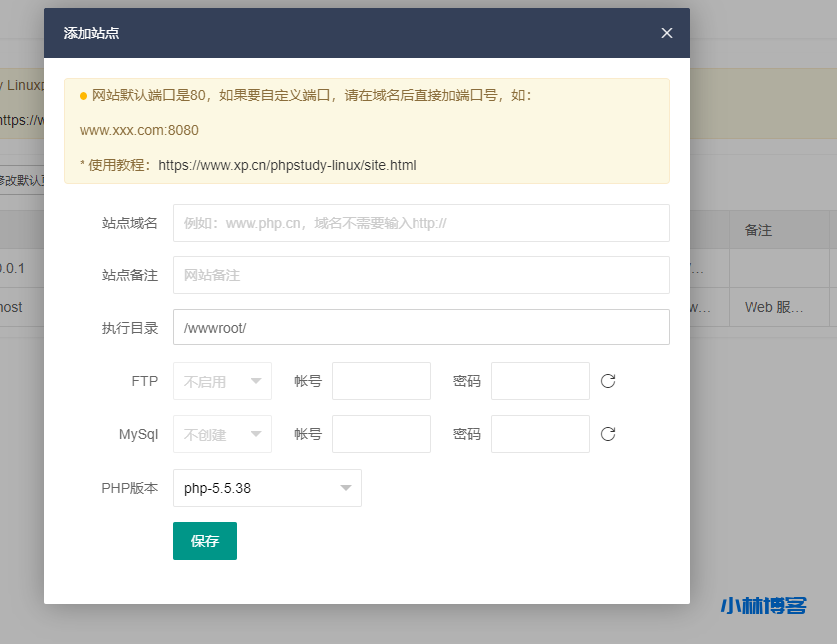Click the refresh icon to generate FTP password
Image resolution: width=837 pixels, height=644 pixels.
pos(607,381)
